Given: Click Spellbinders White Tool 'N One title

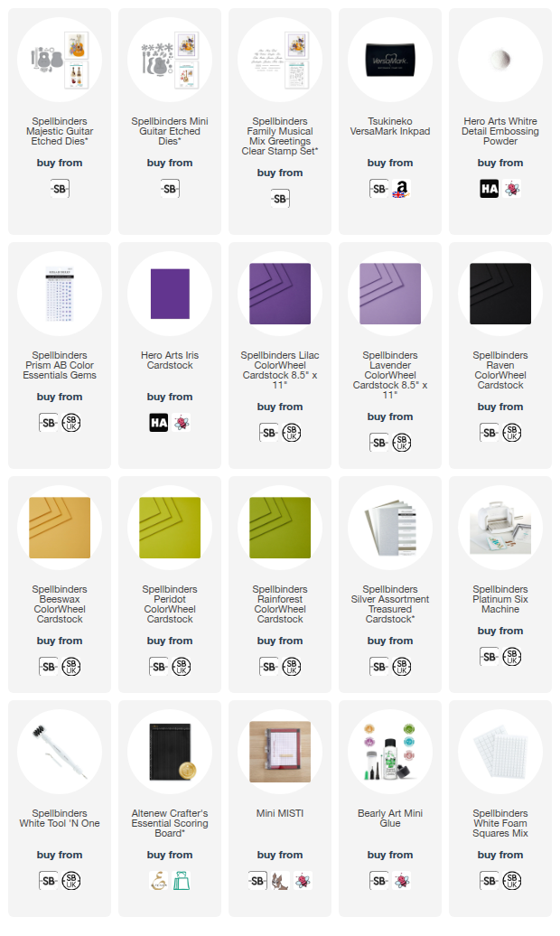Looking at the screenshot, I should pyautogui.click(x=60, y=819).
